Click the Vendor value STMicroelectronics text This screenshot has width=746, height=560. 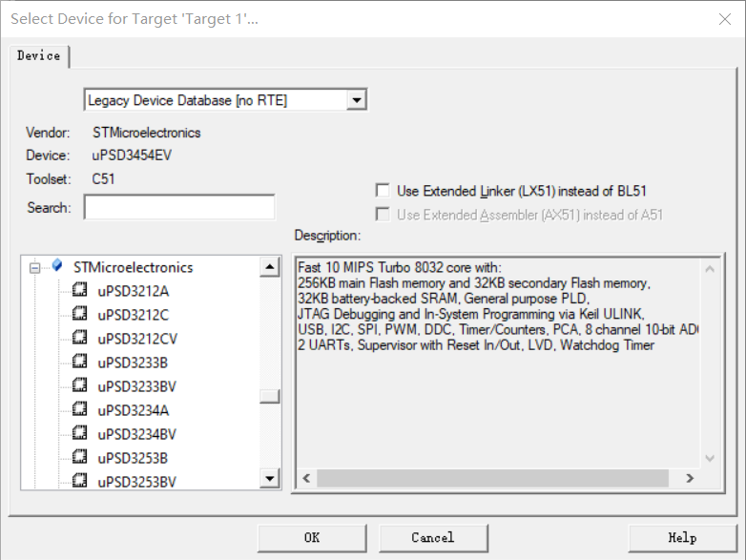click(147, 133)
